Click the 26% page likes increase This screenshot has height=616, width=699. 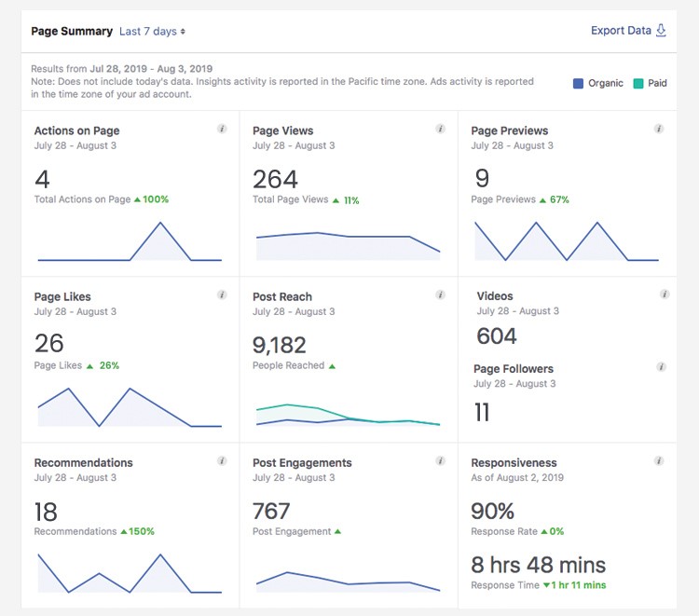pyautogui.click(x=103, y=365)
